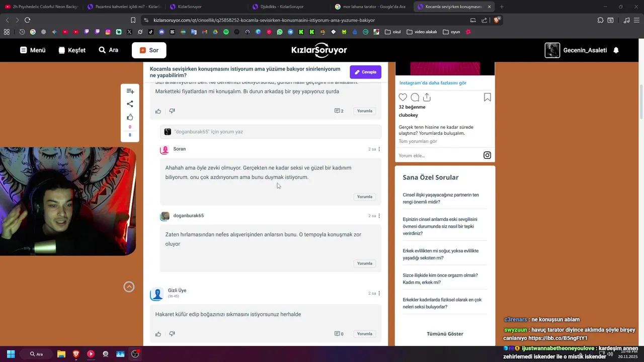Bookmark this page icon in address bar
This screenshot has width=644, height=362.
[133, 20]
